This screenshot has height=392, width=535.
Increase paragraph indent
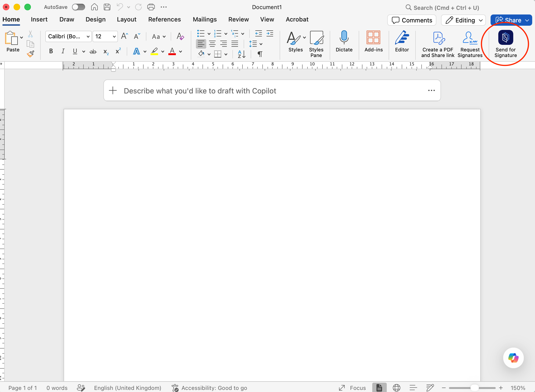tap(270, 34)
